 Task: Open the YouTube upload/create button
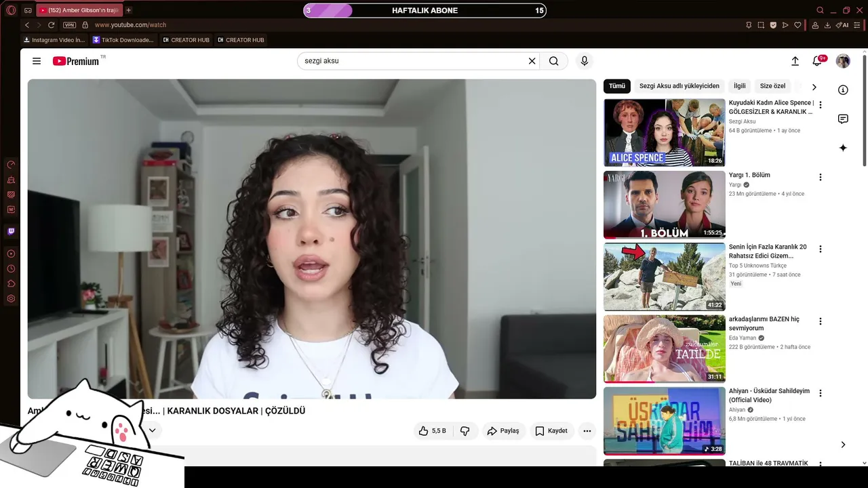click(x=795, y=61)
